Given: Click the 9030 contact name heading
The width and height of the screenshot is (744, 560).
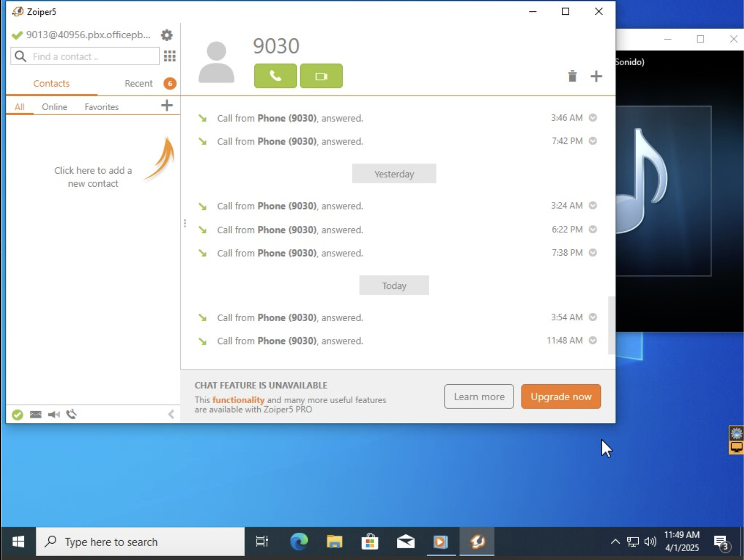Looking at the screenshot, I should (x=276, y=46).
